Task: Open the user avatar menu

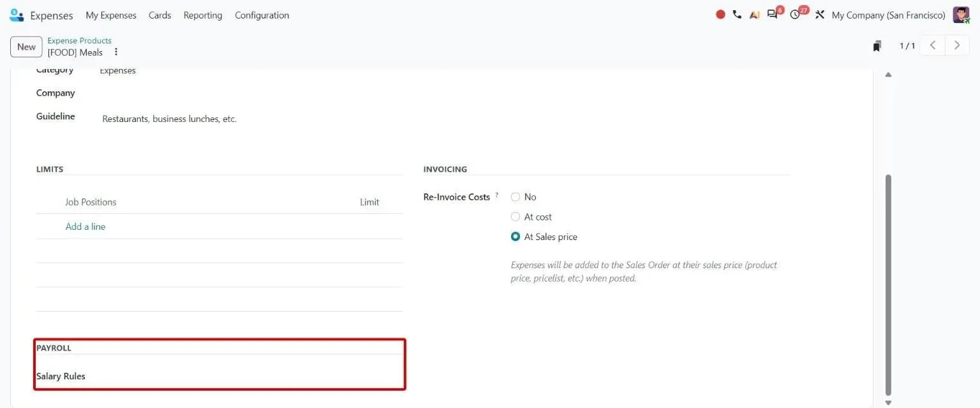Action: (961, 15)
